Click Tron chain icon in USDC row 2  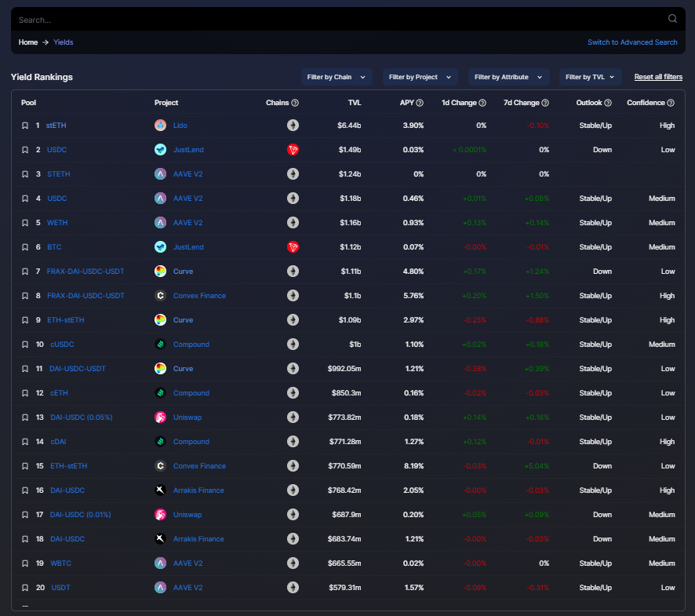click(x=293, y=150)
